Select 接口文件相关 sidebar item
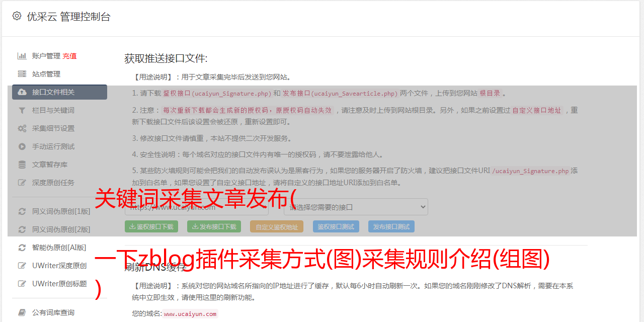Screen dimensions: 644x322 pos(59,92)
